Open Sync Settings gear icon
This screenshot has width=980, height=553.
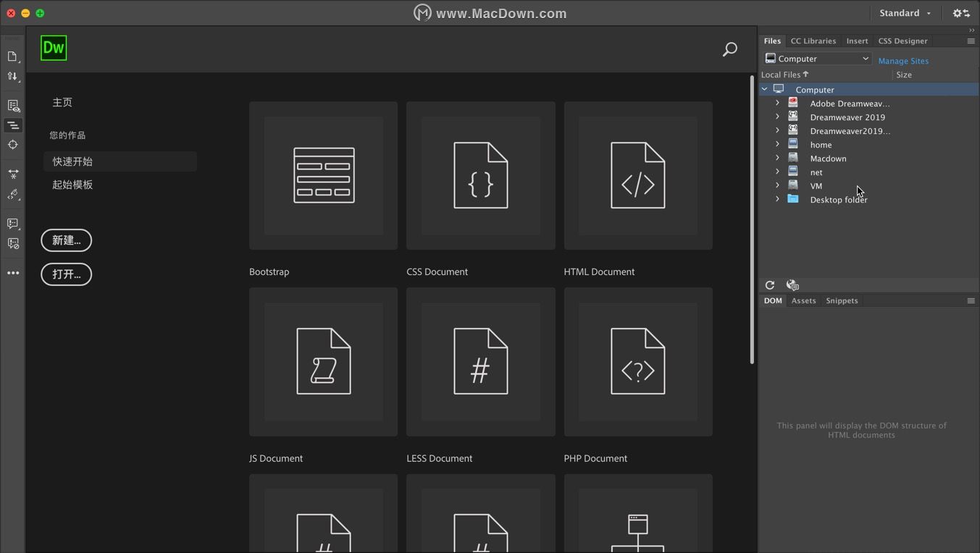[x=961, y=13]
